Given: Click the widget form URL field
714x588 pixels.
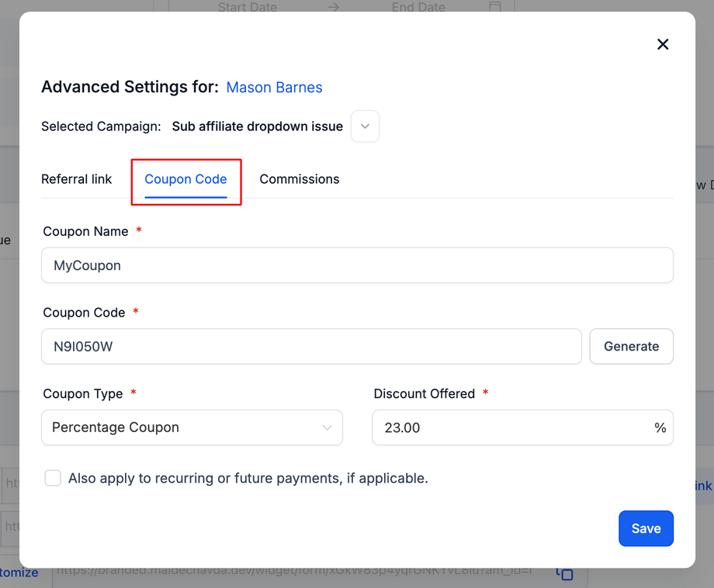Looking at the screenshot, I should tap(295, 572).
